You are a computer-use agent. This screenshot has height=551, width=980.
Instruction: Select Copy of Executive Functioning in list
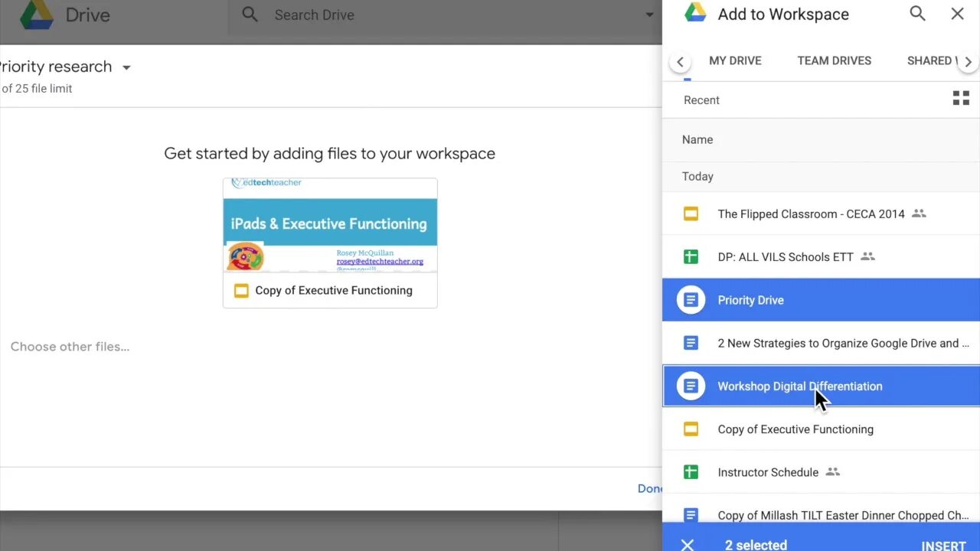pyautogui.click(x=821, y=429)
